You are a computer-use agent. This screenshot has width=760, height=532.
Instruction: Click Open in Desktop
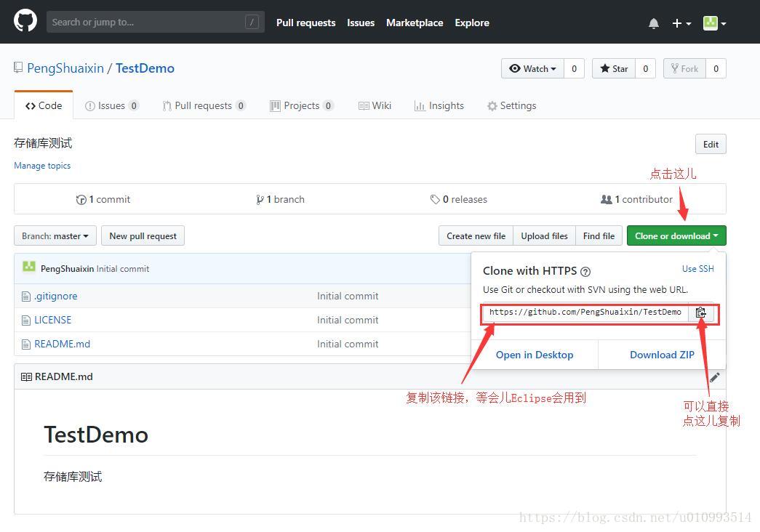point(535,355)
